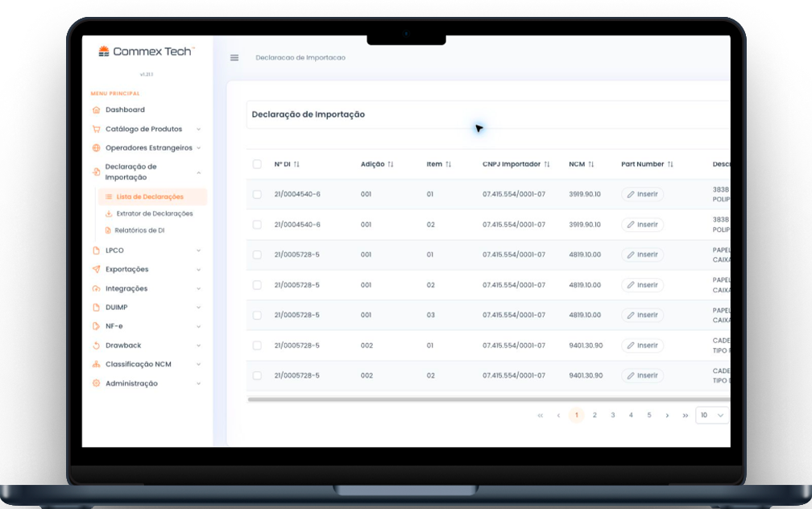This screenshot has height=509, width=812.
Task: Toggle the select-all header checkbox
Action: (257, 164)
